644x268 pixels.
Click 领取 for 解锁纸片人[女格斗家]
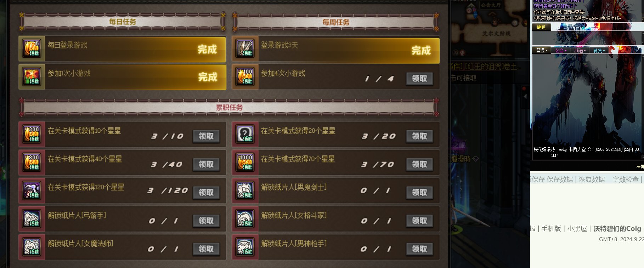pos(419,221)
